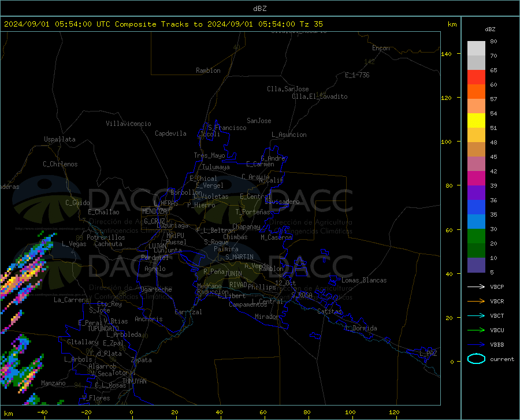Click the Tulumaya map label
This screenshot has height=420, width=520.
[216, 167]
